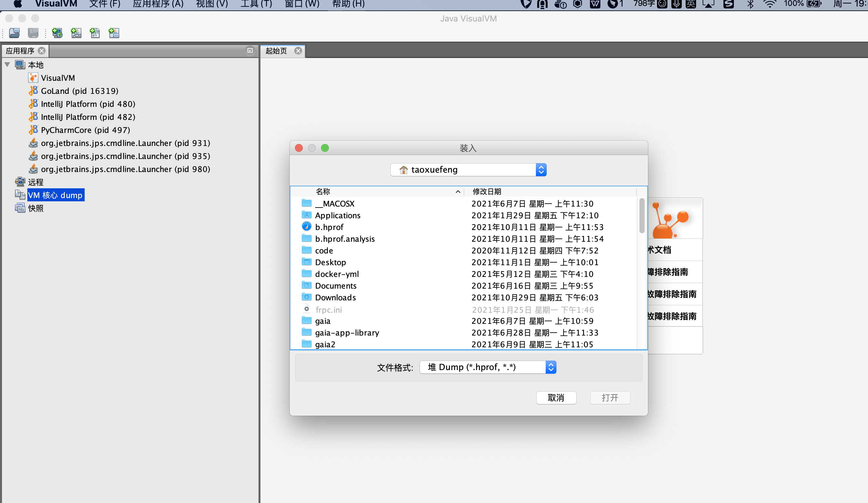The image size is (868, 503).
Task: Click the grayed Save snapshot toolbar icon
Action: click(x=33, y=33)
